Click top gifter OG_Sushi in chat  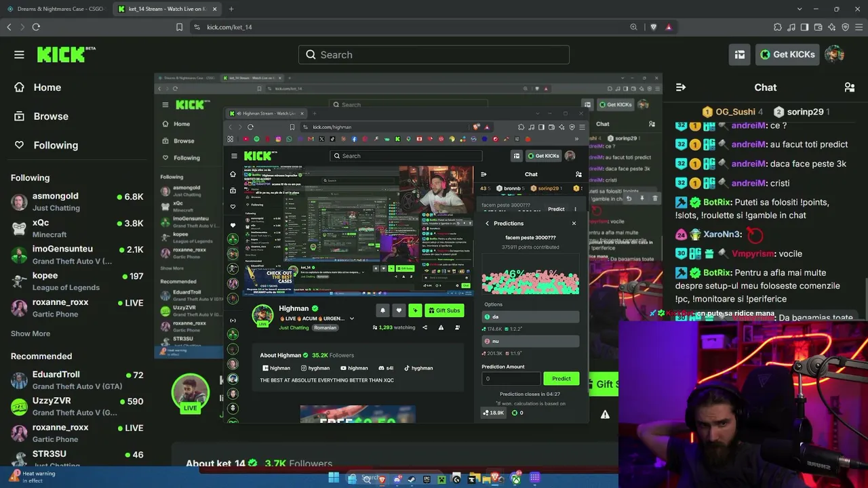point(732,112)
